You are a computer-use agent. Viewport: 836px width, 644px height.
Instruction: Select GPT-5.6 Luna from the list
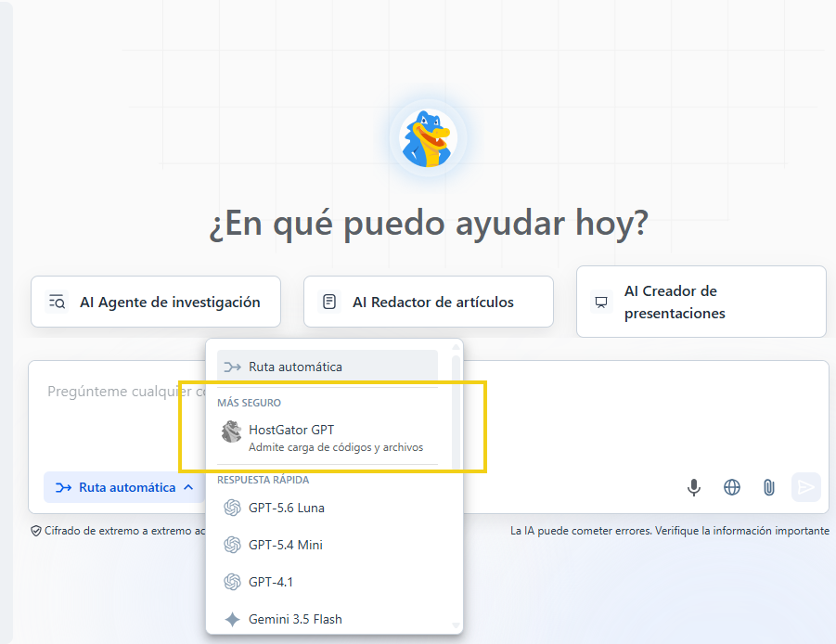tap(328, 509)
